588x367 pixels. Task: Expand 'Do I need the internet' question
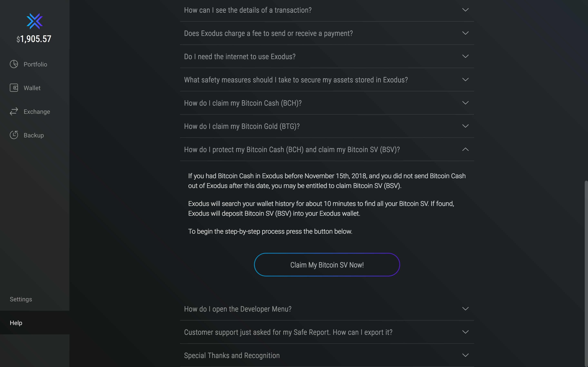tap(327, 56)
